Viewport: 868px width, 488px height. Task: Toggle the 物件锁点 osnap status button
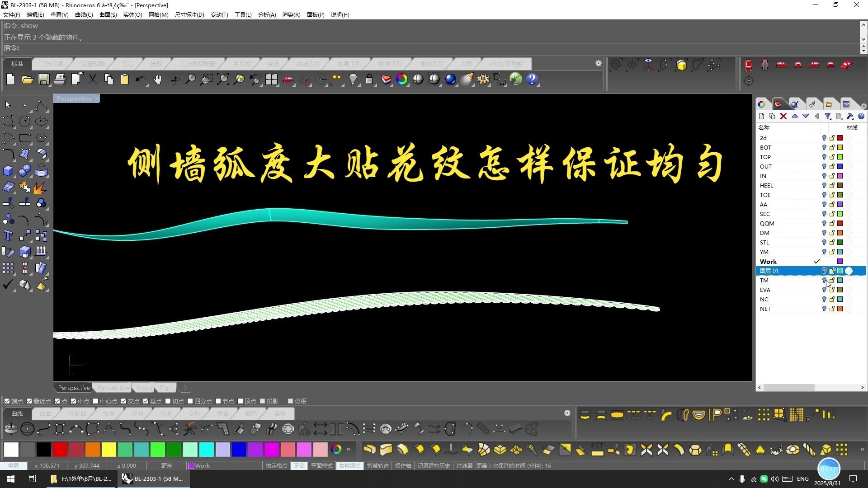(x=349, y=466)
